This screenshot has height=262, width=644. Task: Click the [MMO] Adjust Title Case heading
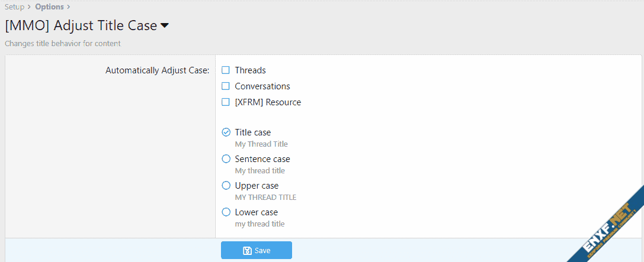tap(81, 25)
